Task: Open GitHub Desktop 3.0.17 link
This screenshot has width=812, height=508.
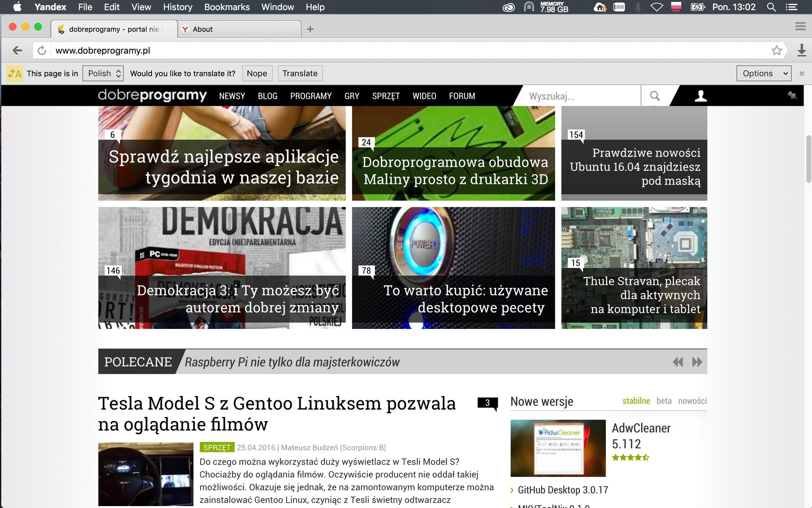Action: click(563, 490)
